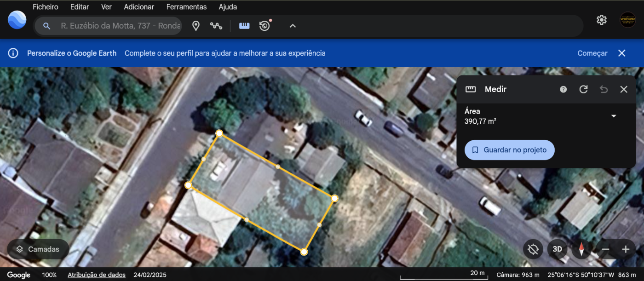The width and height of the screenshot is (644, 281).
Task: Close the Medir panel
Action: 624,89
